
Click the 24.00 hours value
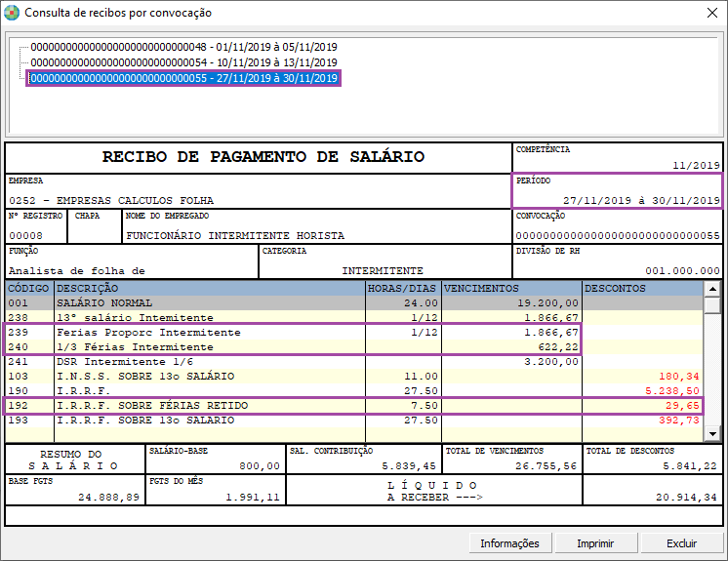pos(421,303)
